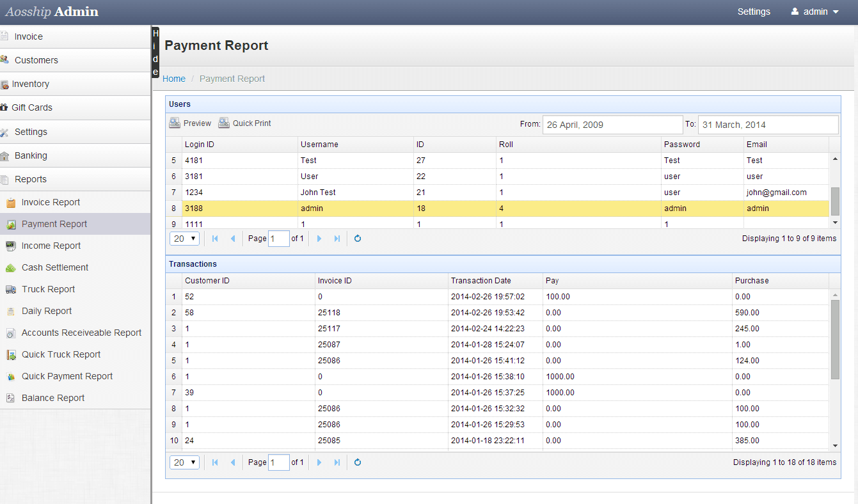Sort by Purchase column header
This screenshot has height=504, width=858.
[x=781, y=281]
